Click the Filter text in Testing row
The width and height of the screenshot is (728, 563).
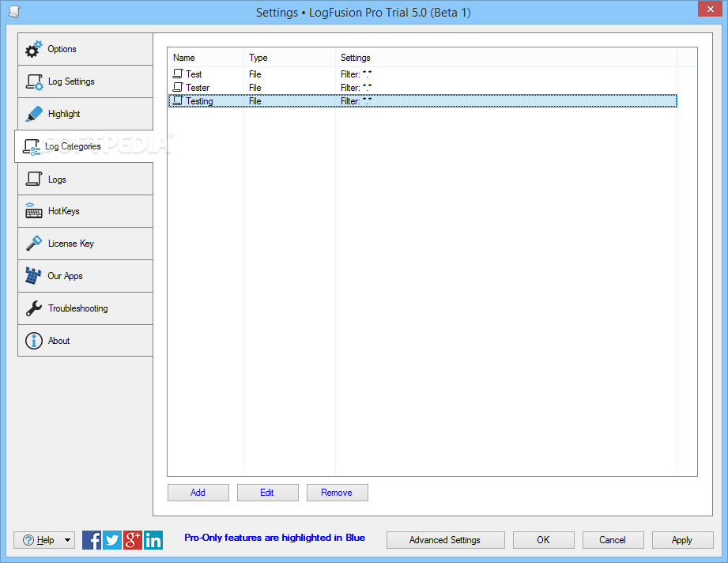point(356,101)
